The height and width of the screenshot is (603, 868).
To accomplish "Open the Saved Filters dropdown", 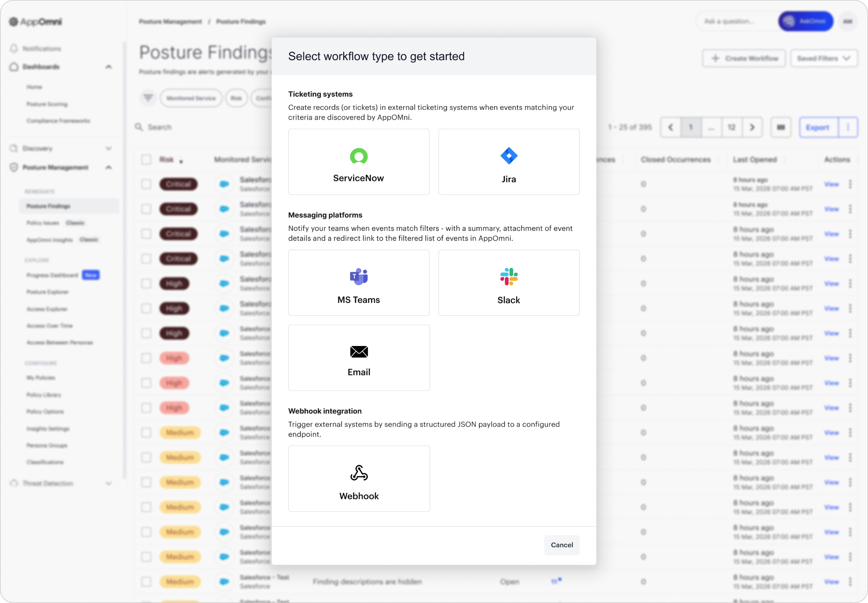I will click(x=823, y=58).
